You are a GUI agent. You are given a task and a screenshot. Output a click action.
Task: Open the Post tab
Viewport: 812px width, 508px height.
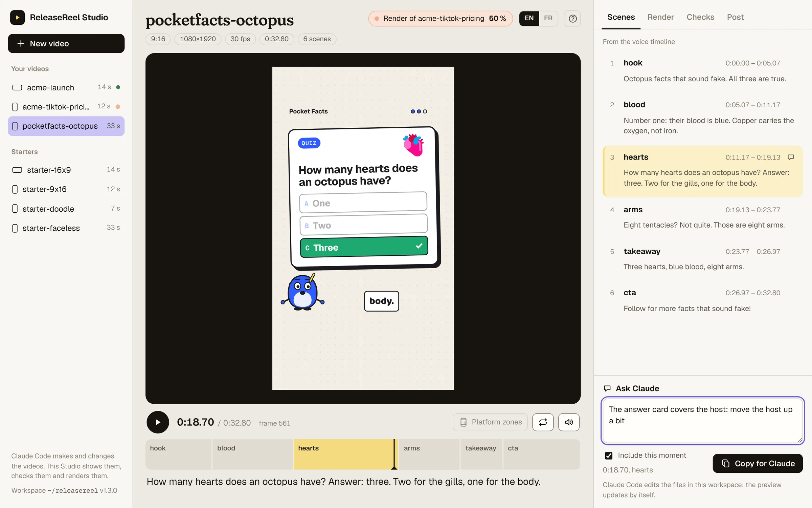click(735, 17)
